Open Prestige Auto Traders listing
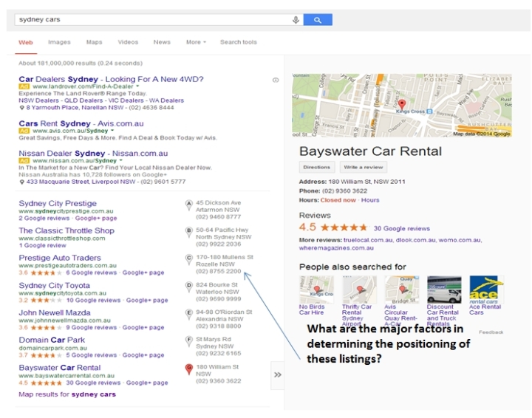This screenshot has height=418, width=532. click(60, 258)
